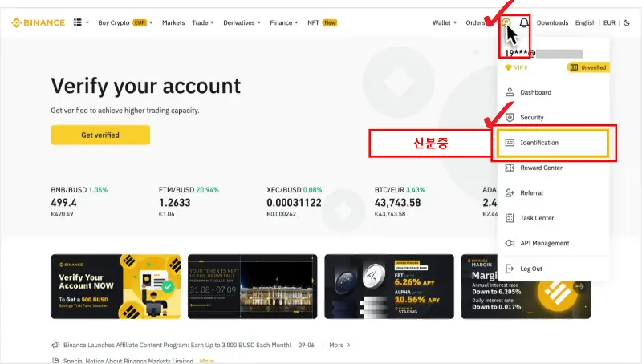
Task: Open the BTC/EUR ticker
Action: (x=400, y=201)
